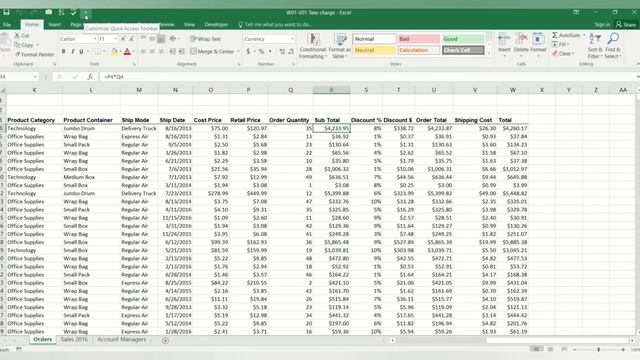Click Tell me what you want to do
The height and width of the screenshot is (360, 640).
276,25
